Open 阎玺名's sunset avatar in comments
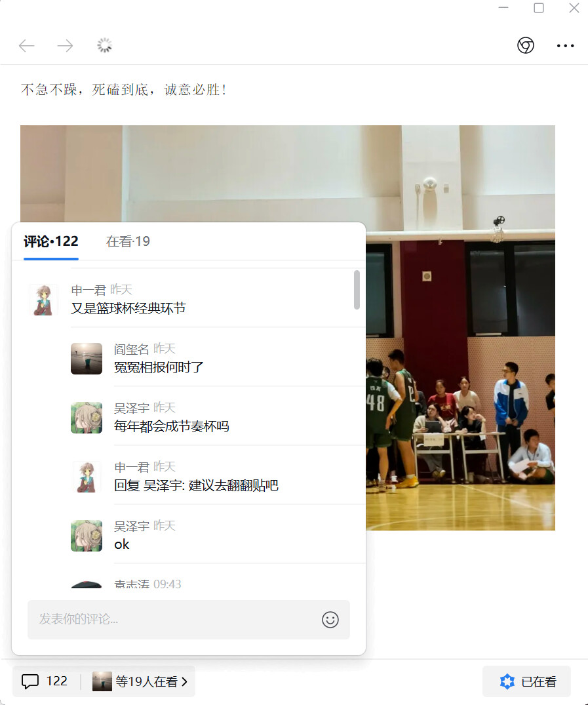588x705 pixels. tap(87, 359)
